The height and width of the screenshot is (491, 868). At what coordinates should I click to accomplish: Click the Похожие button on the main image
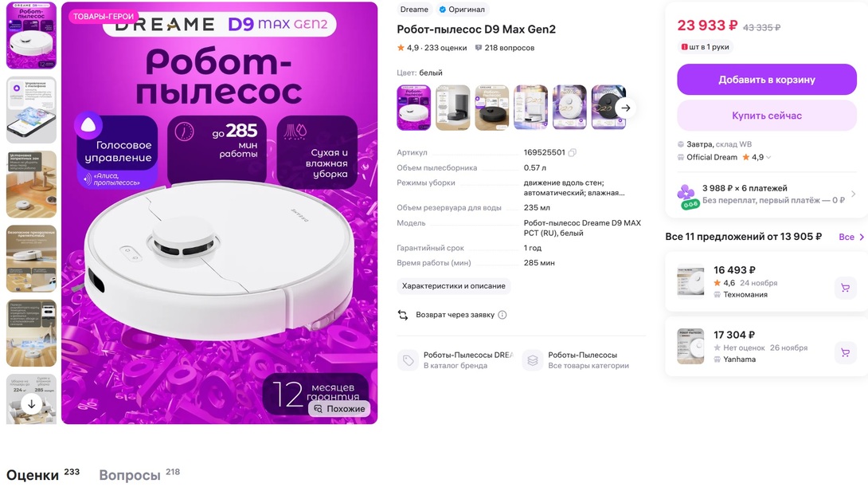click(339, 409)
